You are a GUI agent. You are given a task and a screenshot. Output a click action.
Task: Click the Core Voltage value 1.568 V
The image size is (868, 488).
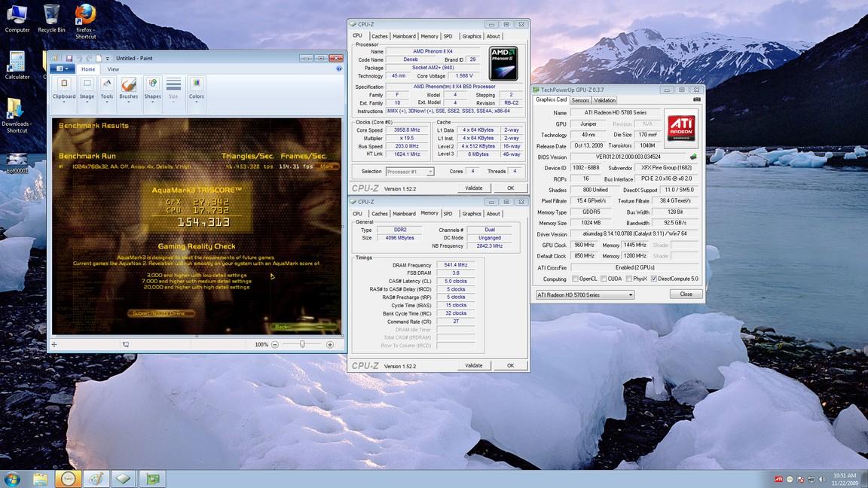tap(464, 76)
